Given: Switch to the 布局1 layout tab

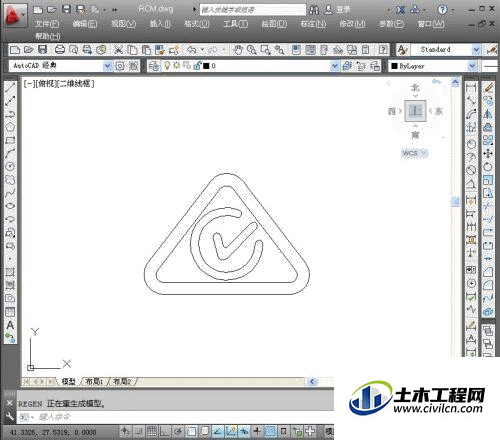Looking at the screenshot, I should pos(94,382).
